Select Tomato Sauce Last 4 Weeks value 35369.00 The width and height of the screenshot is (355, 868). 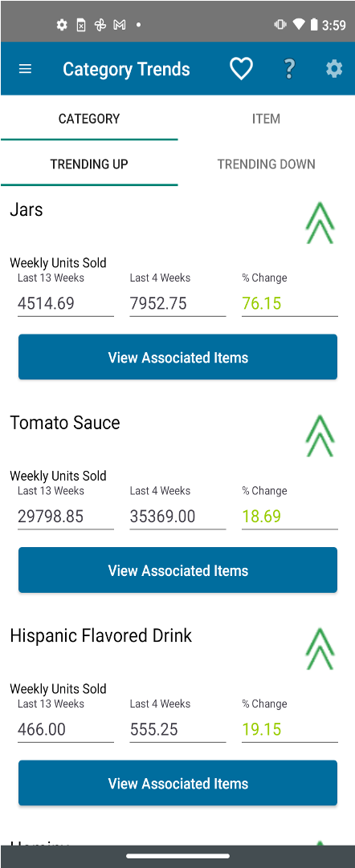tap(177, 517)
